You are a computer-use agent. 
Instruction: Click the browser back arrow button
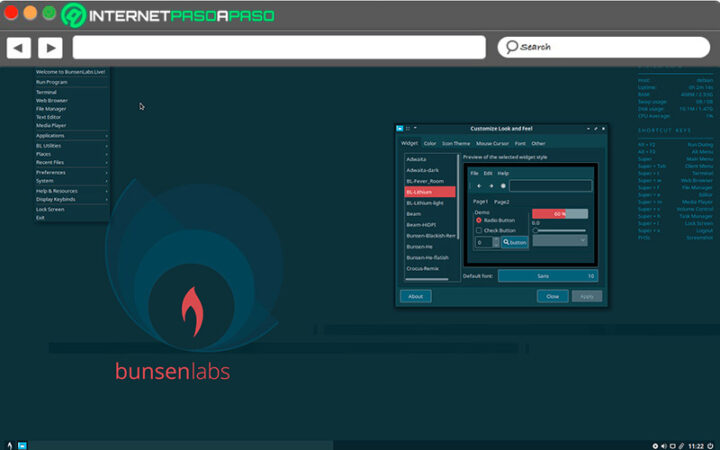[19, 47]
